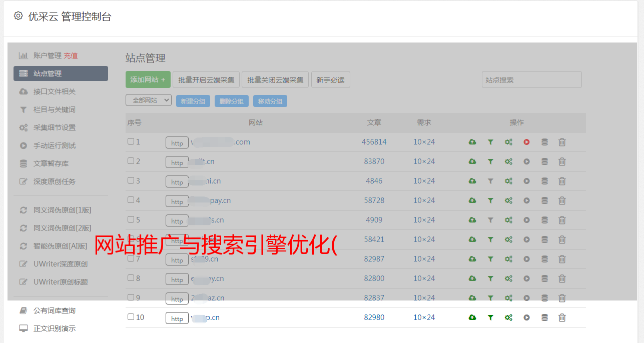This screenshot has width=644, height=343.
Task: Click the cloud upload icon in row 1
Action: pos(472,142)
